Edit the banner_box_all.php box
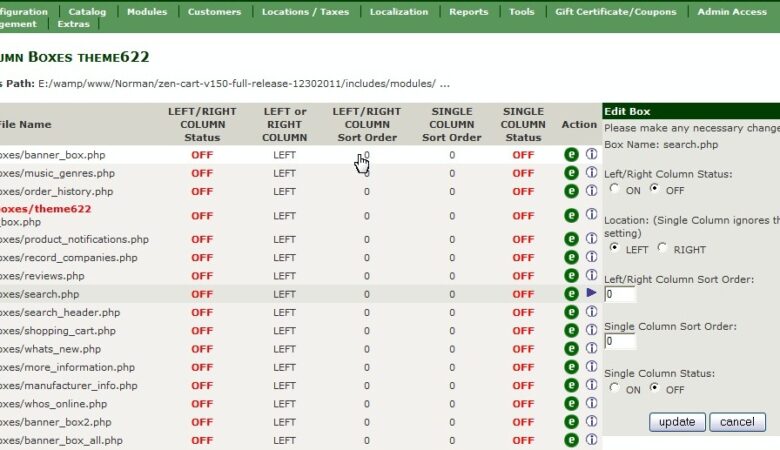The height and width of the screenshot is (450, 780). [571, 440]
